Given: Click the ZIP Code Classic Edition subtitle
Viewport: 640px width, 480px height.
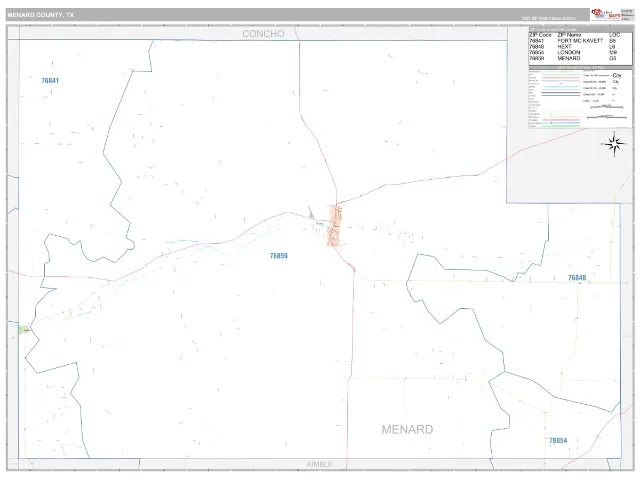Looking at the screenshot, I should [549, 18].
